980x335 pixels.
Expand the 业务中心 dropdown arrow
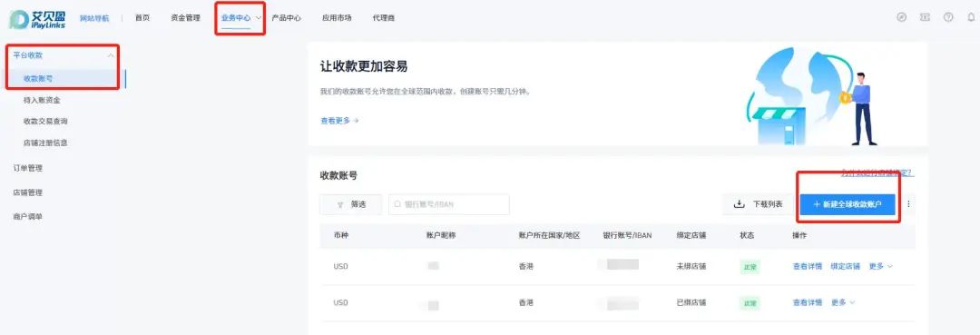pyautogui.click(x=258, y=18)
